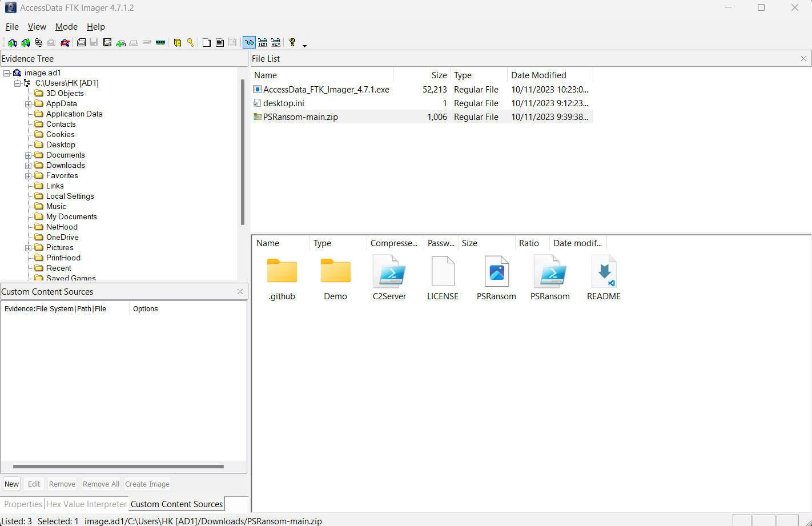Click the Export Directory Listing icon
This screenshot has height=526, width=812.
click(x=232, y=43)
